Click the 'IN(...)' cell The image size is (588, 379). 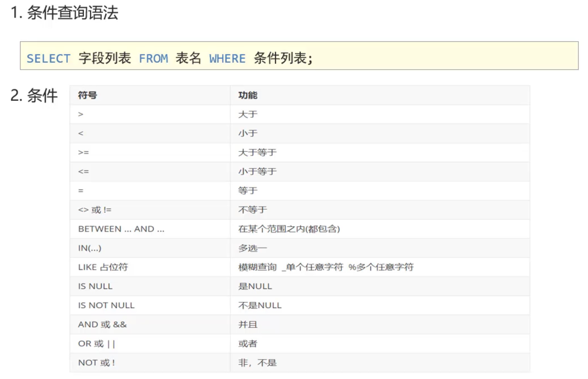tap(150, 248)
